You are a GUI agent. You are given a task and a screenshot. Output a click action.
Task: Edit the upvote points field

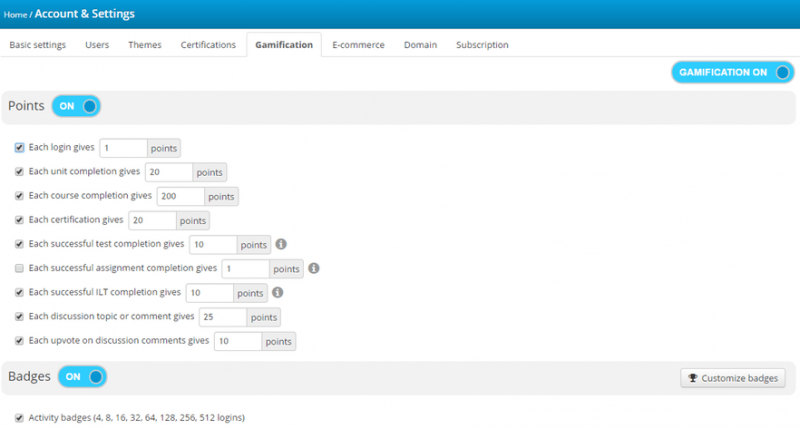coord(238,341)
